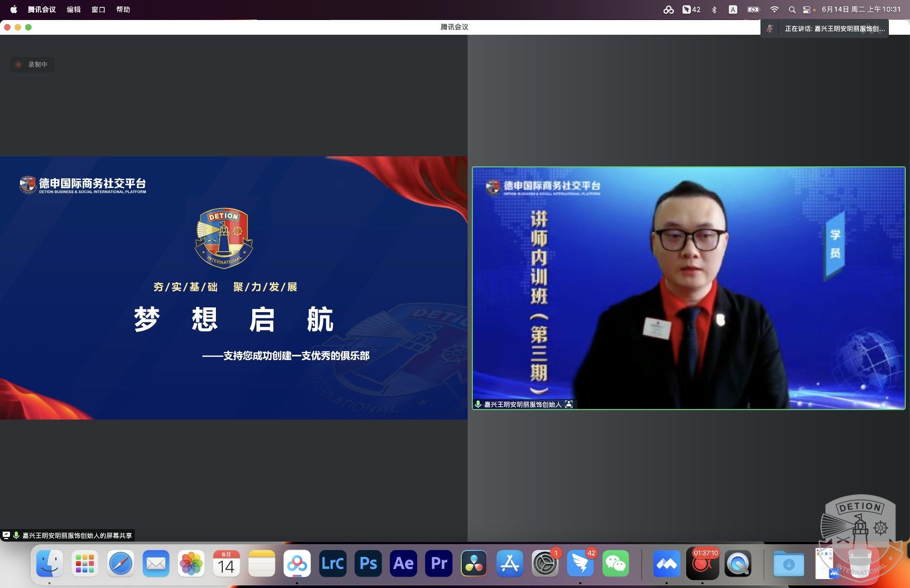Open Photos from the Dock

click(191, 564)
